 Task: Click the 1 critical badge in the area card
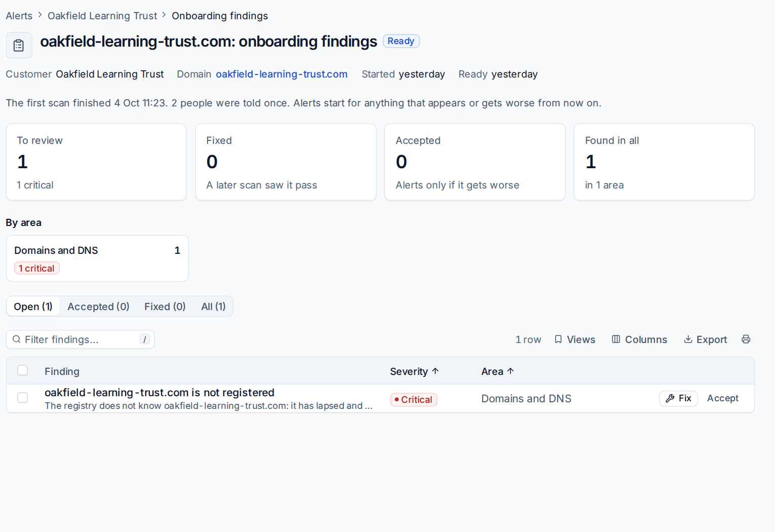tap(37, 268)
